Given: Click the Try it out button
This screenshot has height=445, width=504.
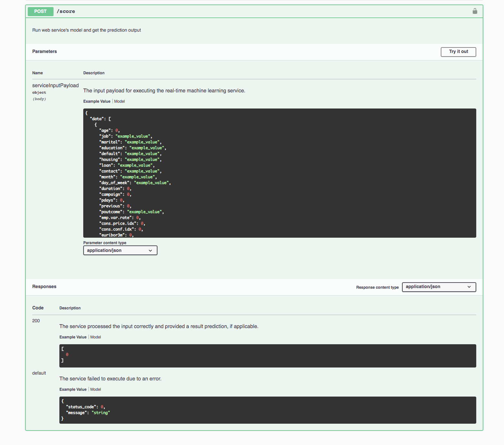Looking at the screenshot, I should pos(458,52).
